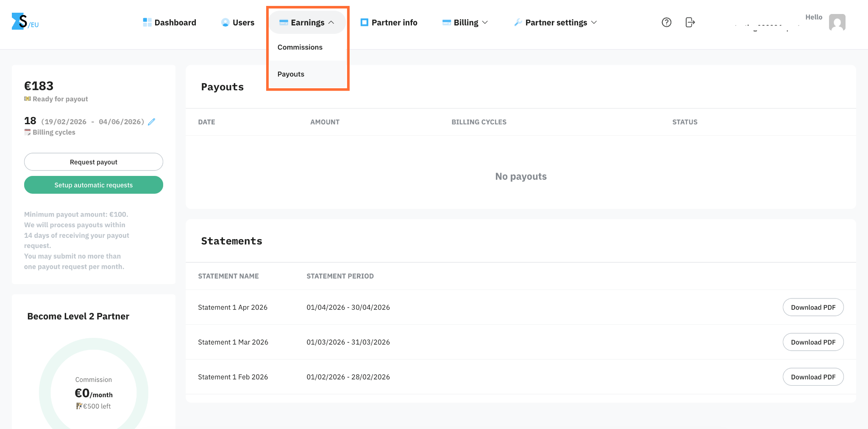Click the €183 ready amount
The image size is (868, 429).
point(39,86)
